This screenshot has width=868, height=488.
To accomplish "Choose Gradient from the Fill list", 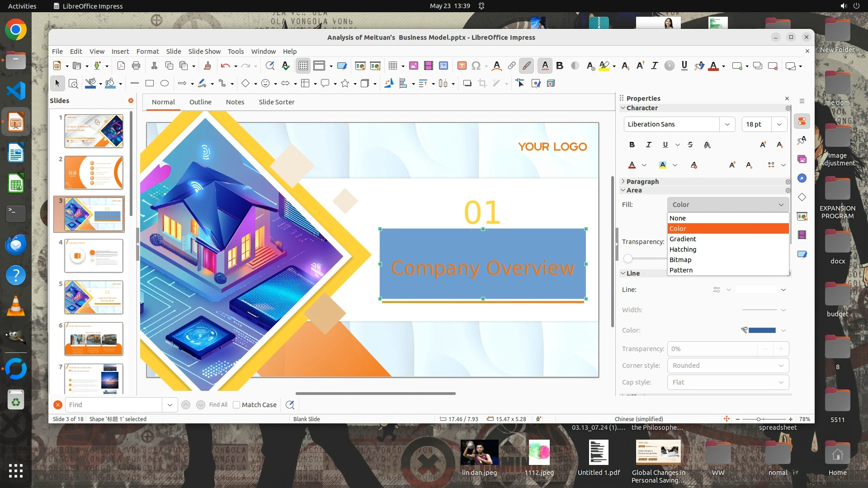I will [683, 239].
